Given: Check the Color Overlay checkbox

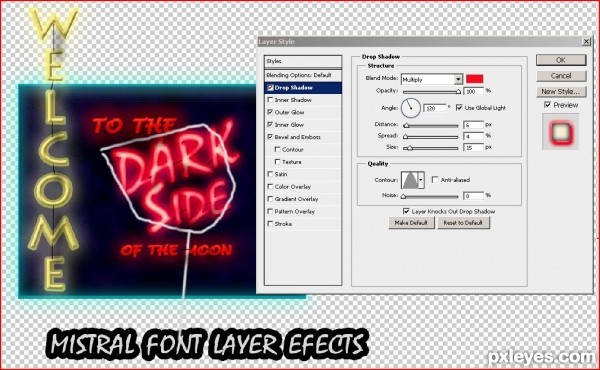Looking at the screenshot, I should [x=270, y=186].
